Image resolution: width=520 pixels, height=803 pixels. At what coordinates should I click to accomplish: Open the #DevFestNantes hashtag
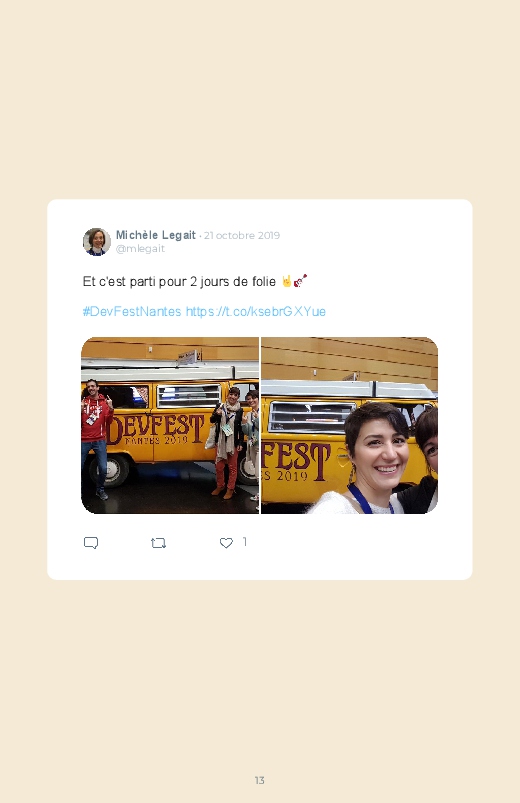click(132, 311)
